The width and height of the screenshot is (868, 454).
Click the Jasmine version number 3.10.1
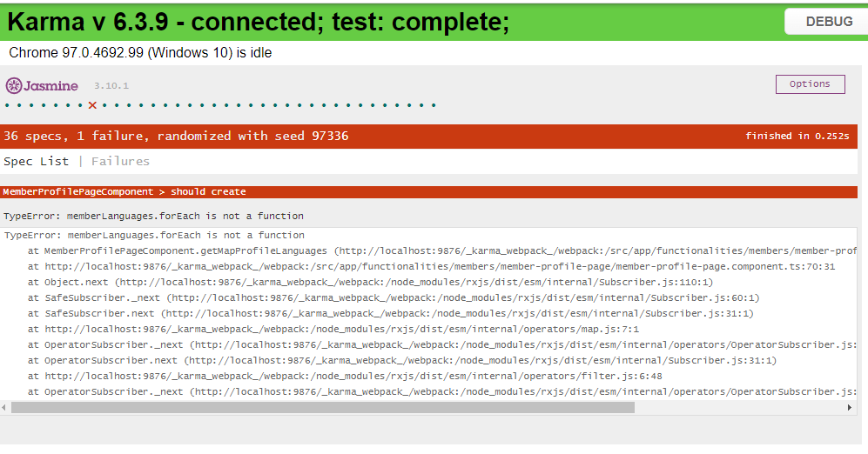tap(111, 86)
